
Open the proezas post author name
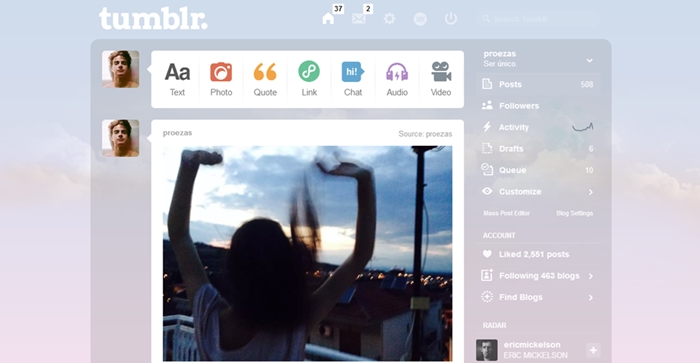click(x=177, y=133)
